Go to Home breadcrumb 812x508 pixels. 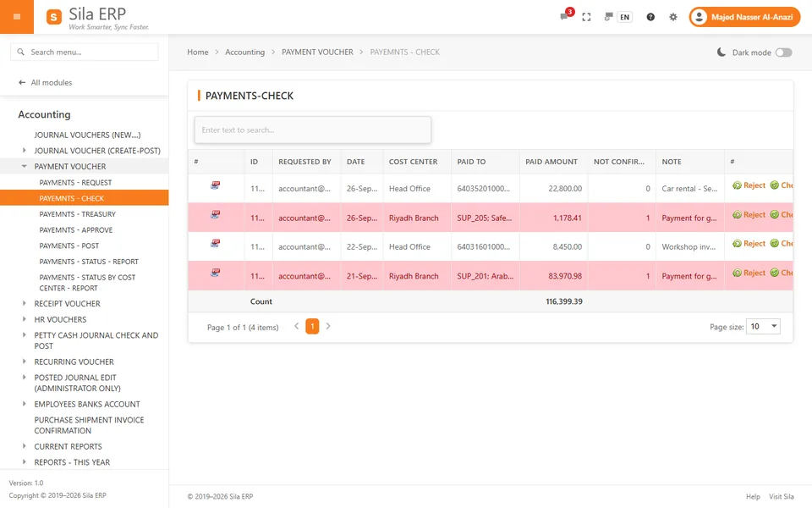(x=198, y=52)
